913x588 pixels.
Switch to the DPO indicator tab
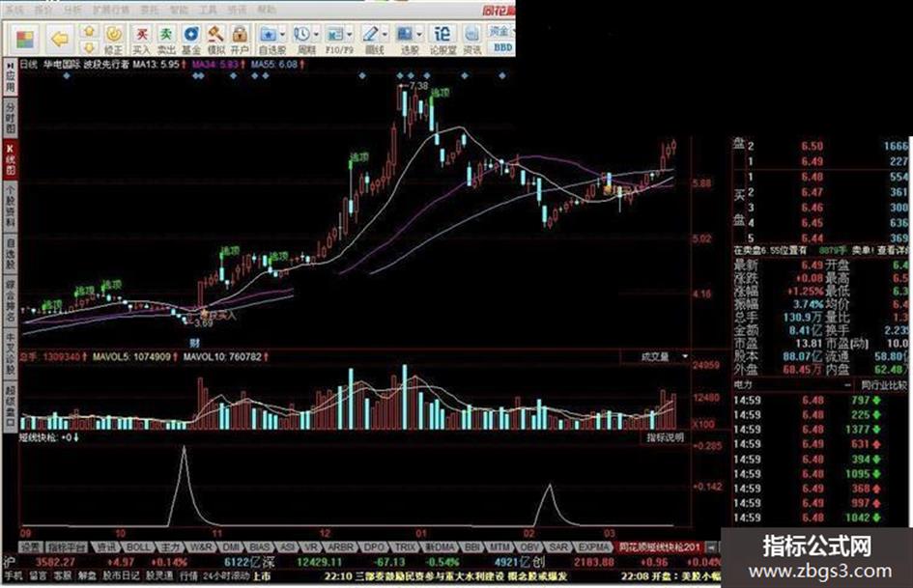374,547
